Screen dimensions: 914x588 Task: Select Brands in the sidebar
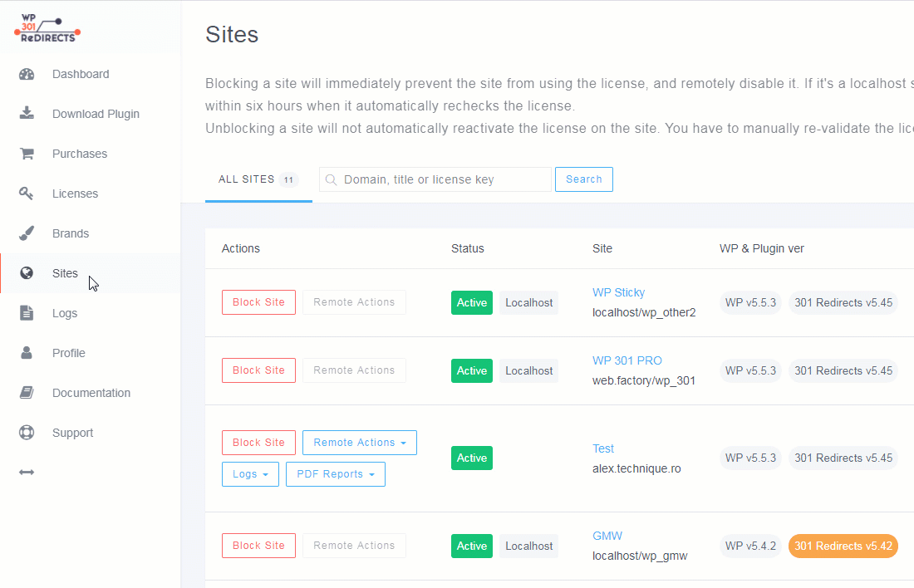pos(71,233)
